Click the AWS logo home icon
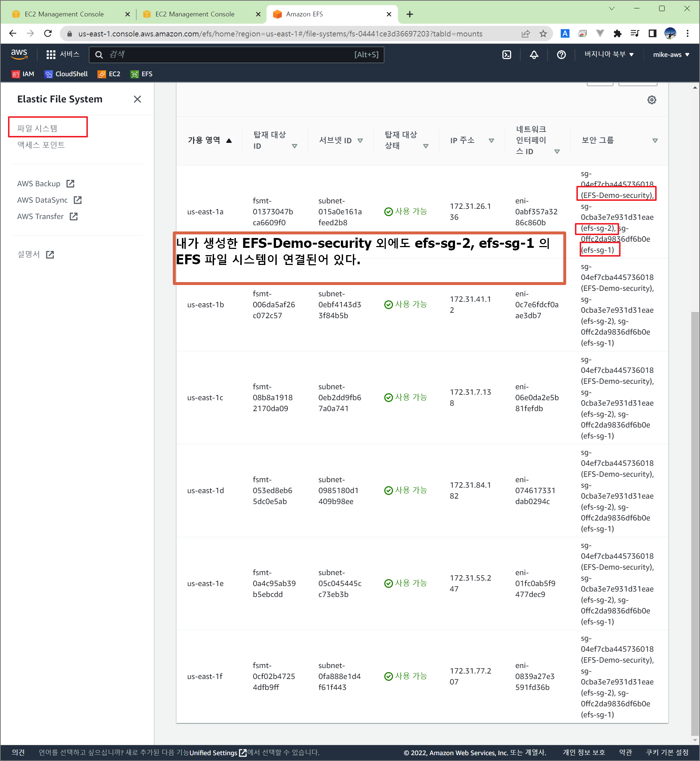This screenshot has width=700, height=761. (19, 54)
